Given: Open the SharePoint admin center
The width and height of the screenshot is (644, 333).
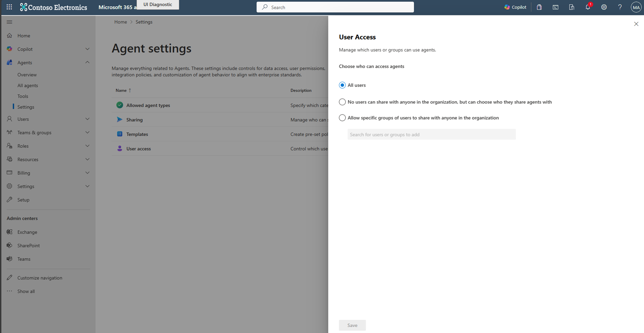Looking at the screenshot, I should (28, 245).
